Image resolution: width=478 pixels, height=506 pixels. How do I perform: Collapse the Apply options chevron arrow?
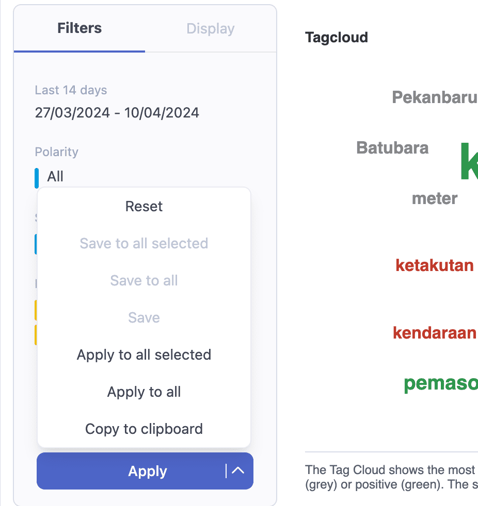pyautogui.click(x=238, y=471)
